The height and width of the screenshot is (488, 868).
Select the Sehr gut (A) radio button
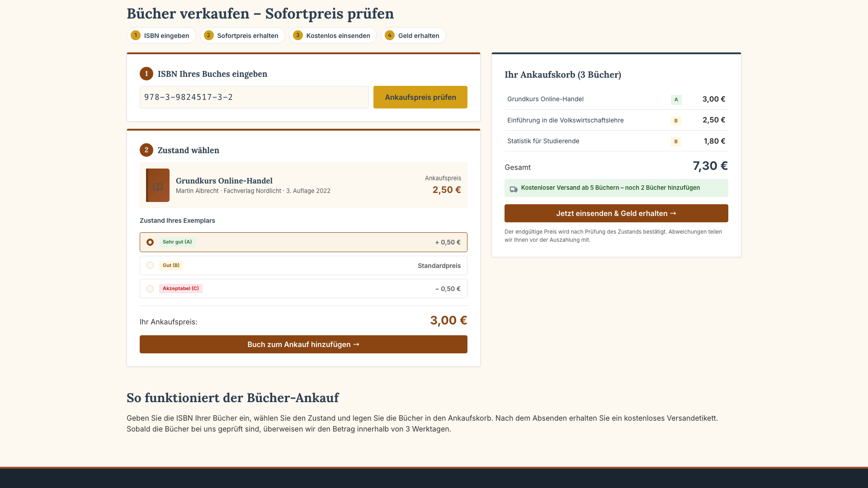pos(150,242)
